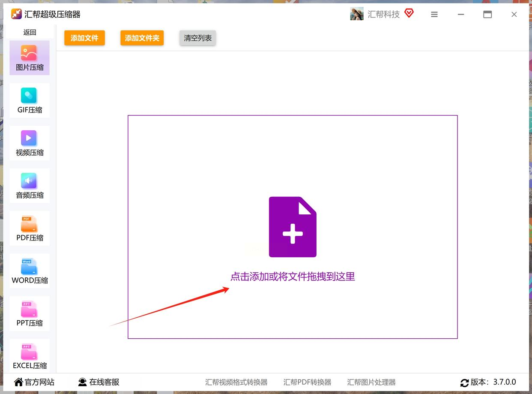Click the purple add-file plus icon

293,227
